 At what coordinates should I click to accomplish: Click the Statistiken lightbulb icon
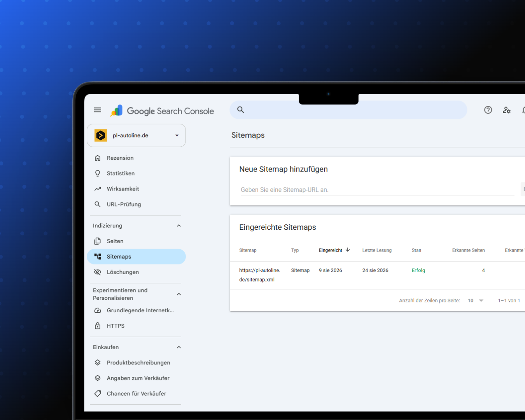coord(98,173)
